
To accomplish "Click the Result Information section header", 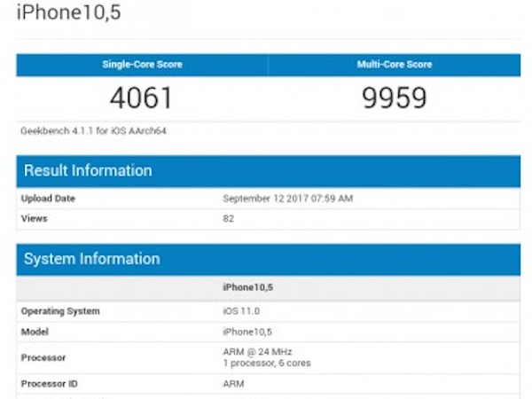I will click(88, 170).
